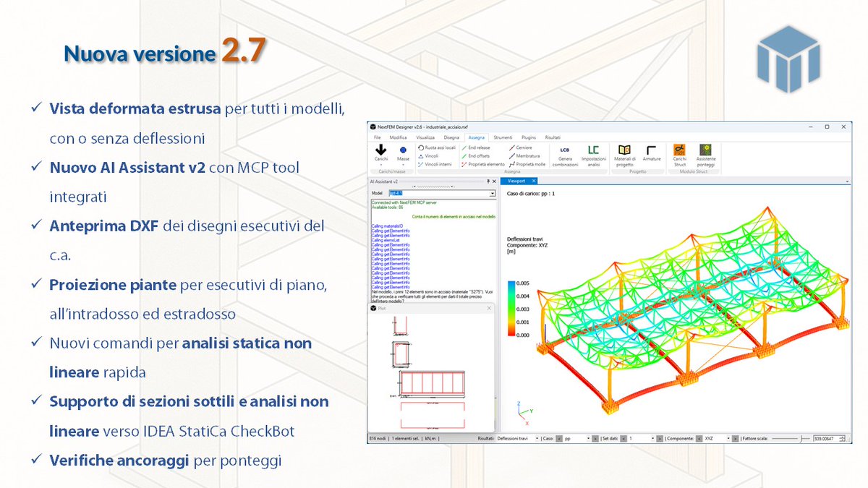Open the Strumenti ribbon tab
This screenshot has width=868, height=488.
click(x=503, y=137)
